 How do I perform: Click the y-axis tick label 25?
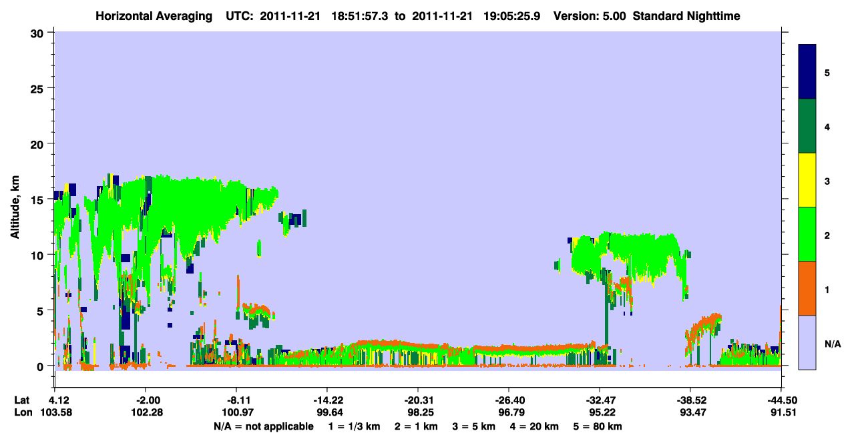pyautogui.click(x=39, y=88)
